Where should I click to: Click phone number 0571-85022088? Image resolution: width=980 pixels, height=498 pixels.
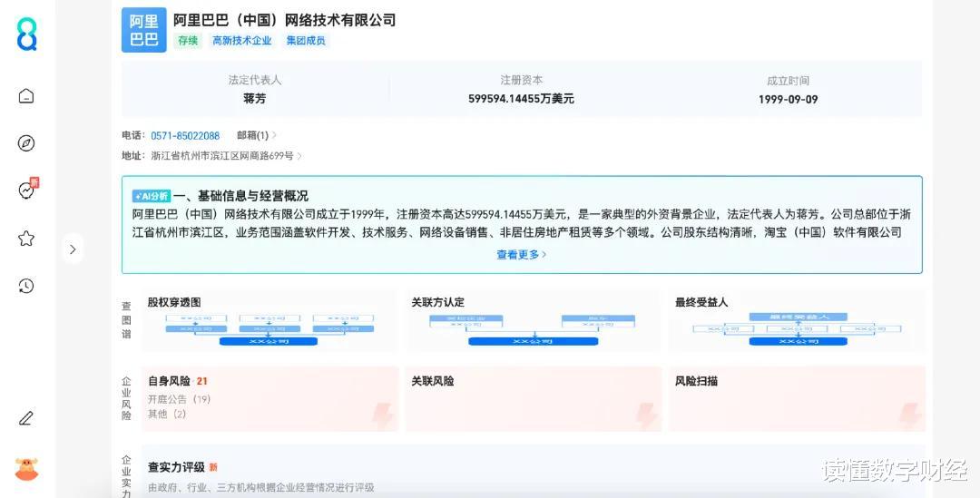[185, 135]
